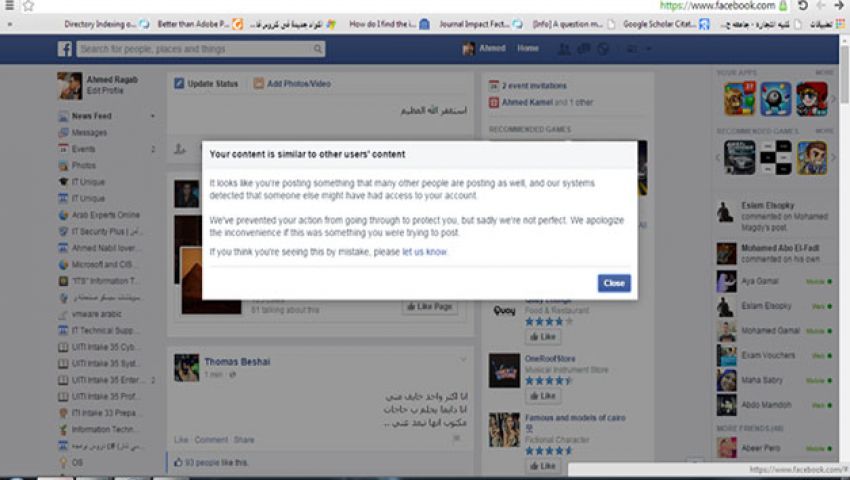
Task: Open first game icon in Your Apps
Action: (739, 99)
